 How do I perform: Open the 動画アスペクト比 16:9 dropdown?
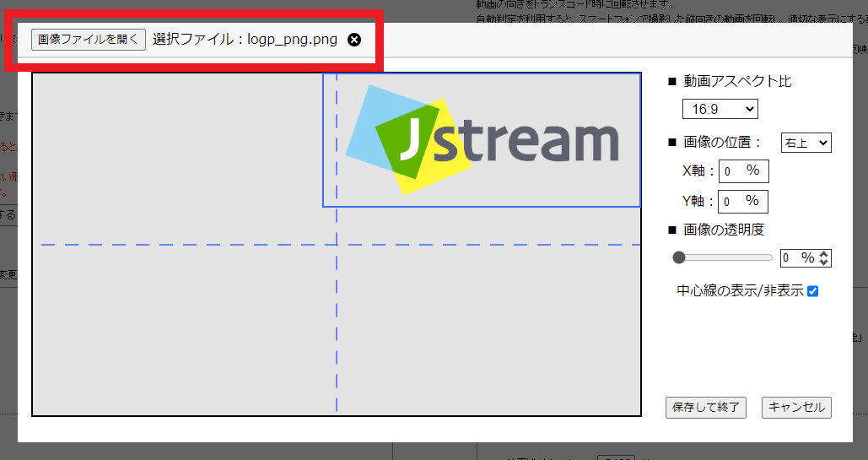(x=720, y=109)
